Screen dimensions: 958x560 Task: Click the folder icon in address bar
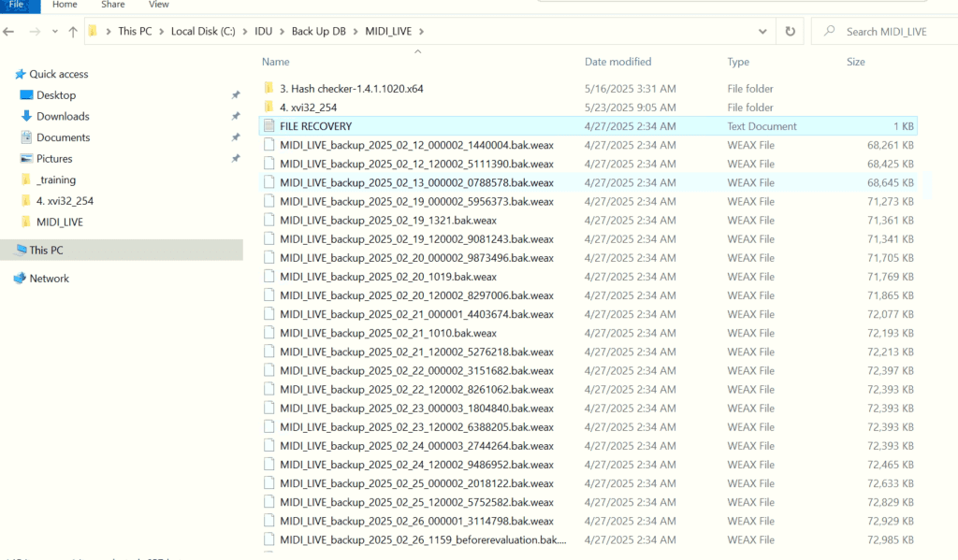coord(93,31)
